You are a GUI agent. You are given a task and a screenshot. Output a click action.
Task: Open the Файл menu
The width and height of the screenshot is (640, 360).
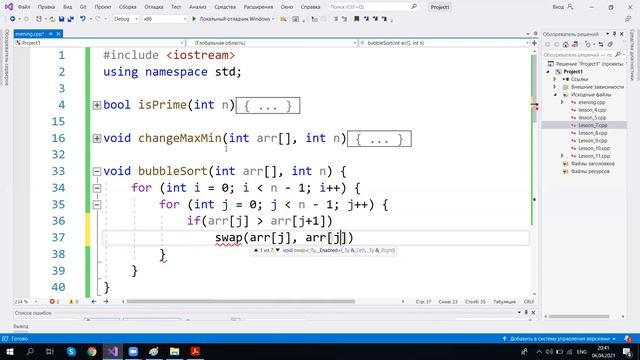pyautogui.click(x=24, y=7)
